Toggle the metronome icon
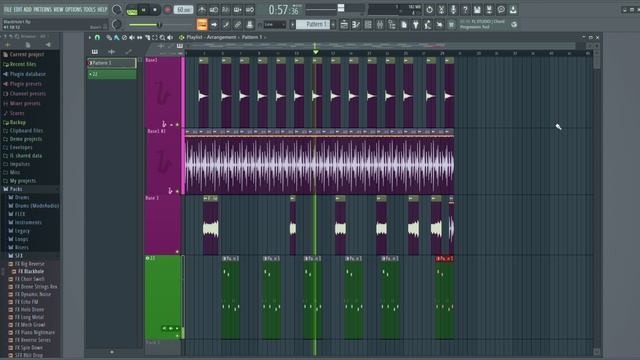The height and width of the screenshot is (360, 640). coord(202,9)
